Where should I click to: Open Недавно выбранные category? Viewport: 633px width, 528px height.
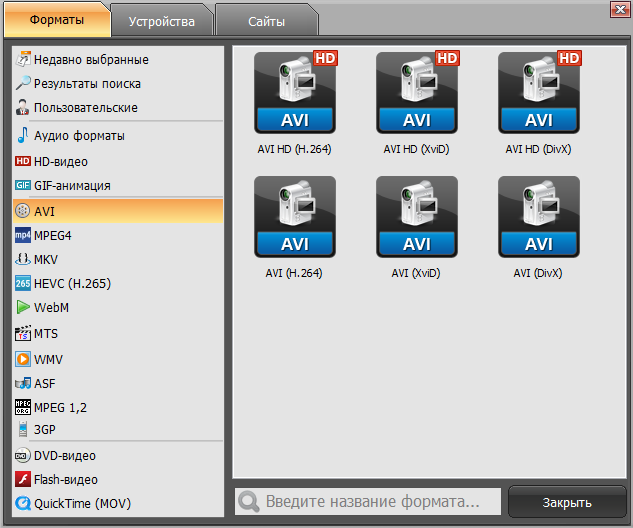(118, 59)
